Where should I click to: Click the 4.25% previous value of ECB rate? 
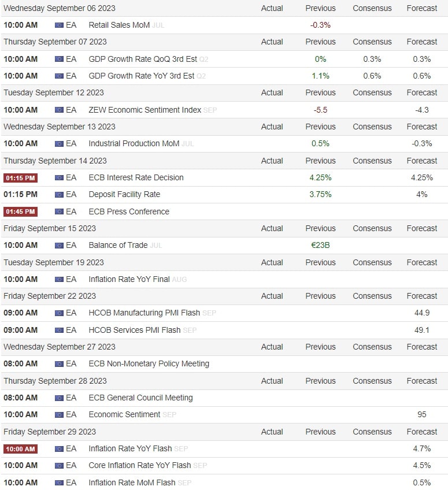pyautogui.click(x=320, y=178)
